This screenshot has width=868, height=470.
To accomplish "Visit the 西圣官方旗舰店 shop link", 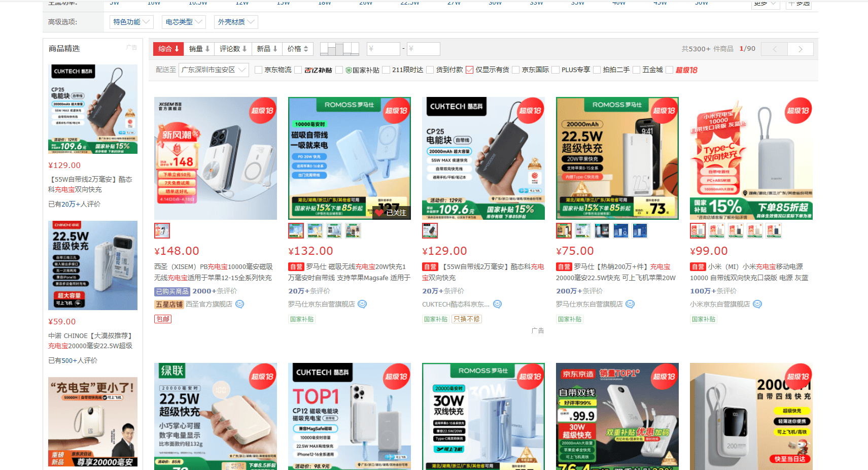I will click(209, 305).
